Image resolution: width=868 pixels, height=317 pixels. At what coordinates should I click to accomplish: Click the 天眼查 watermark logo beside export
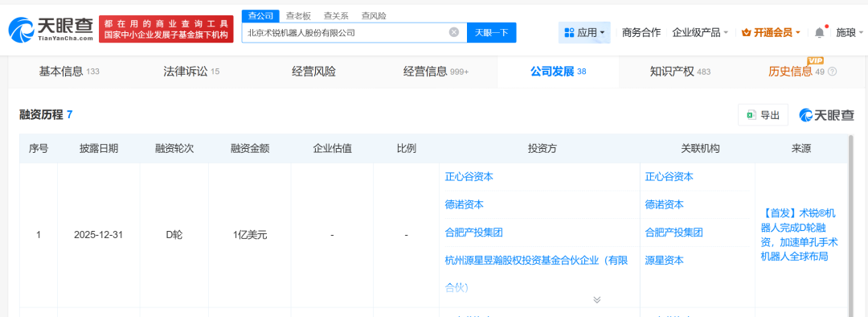tap(826, 115)
